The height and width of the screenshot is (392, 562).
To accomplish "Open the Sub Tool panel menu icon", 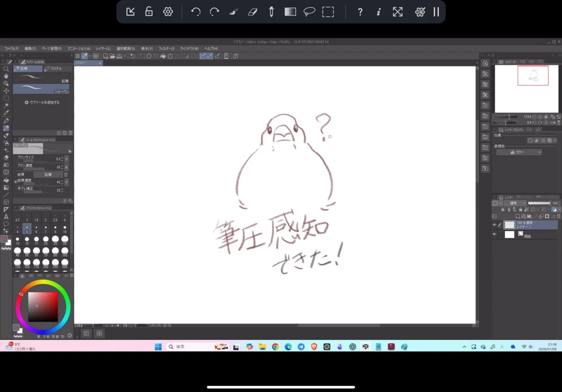I will pos(15,61).
